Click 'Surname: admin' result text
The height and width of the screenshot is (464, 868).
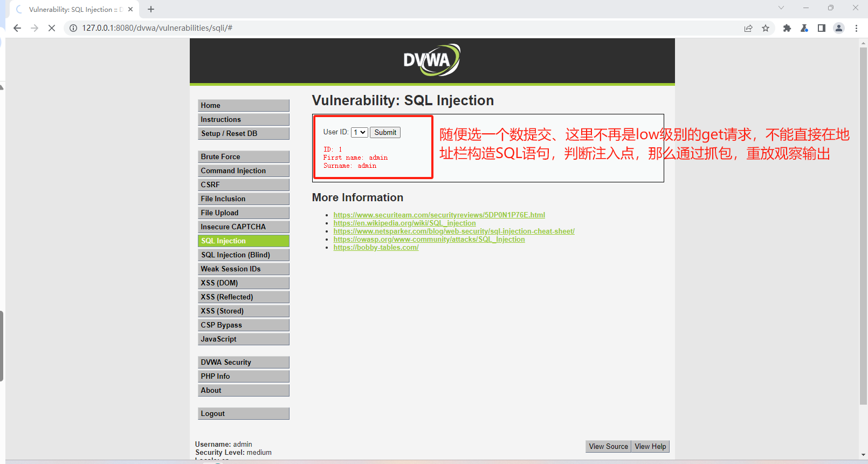coord(350,166)
